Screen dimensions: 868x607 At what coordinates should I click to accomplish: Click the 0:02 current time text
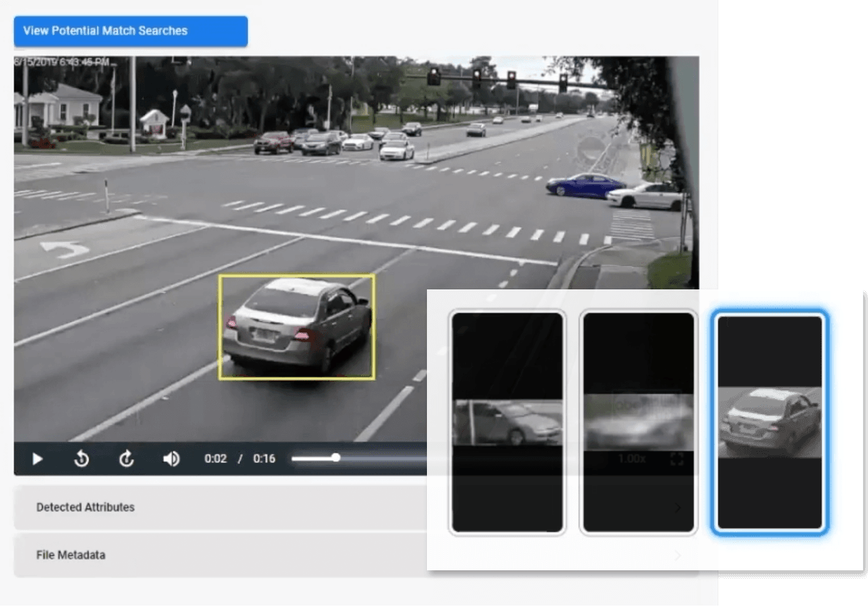tap(215, 459)
